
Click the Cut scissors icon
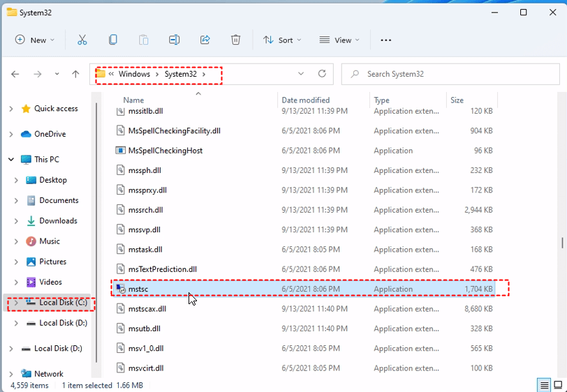click(x=82, y=40)
